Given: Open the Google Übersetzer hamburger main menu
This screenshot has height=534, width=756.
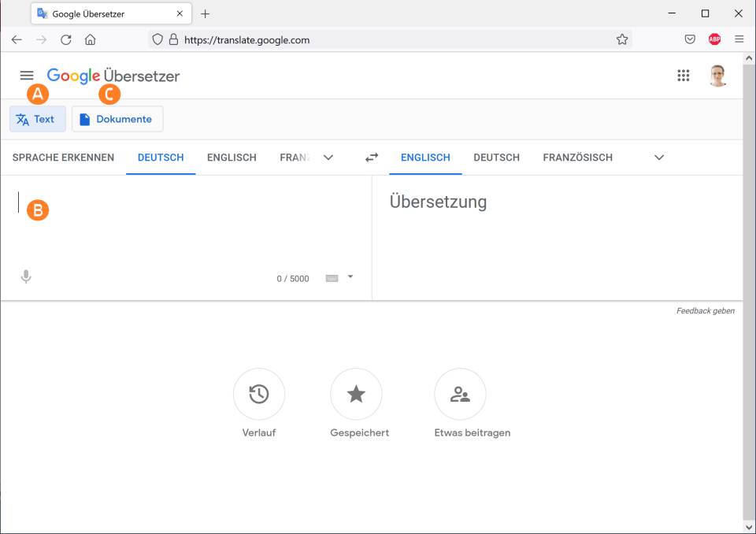Looking at the screenshot, I should pyautogui.click(x=27, y=76).
